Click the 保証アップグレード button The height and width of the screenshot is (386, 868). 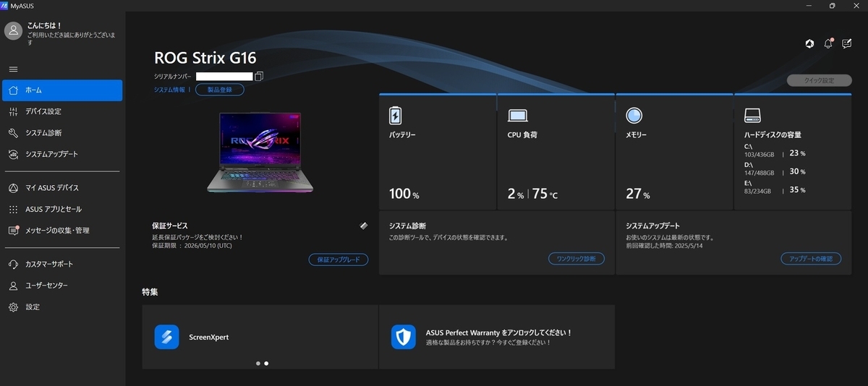pos(339,259)
